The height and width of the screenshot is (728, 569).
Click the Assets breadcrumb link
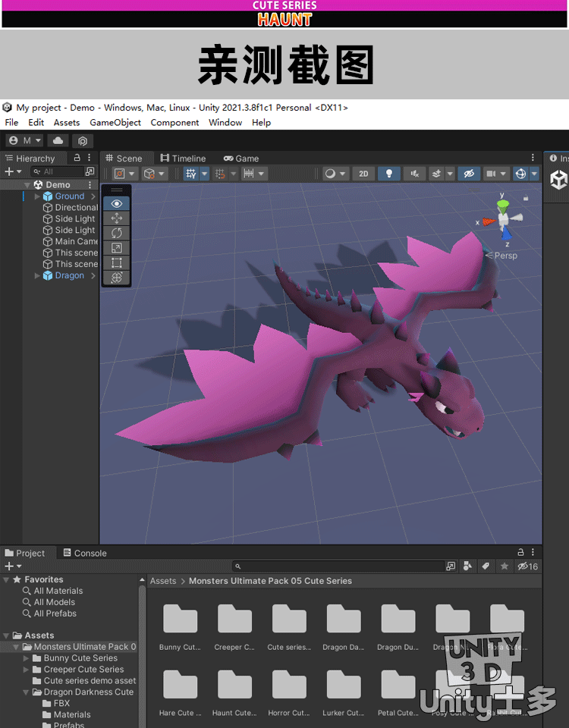[162, 581]
